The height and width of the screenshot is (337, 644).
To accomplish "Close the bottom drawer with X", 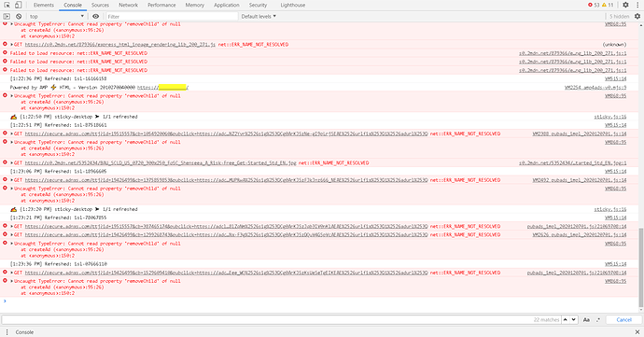I will (637, 332).
